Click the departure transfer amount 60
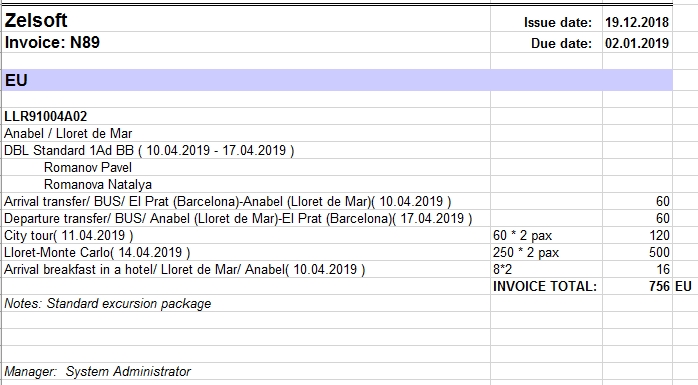Viewport: 698px width, 385px height. tap(662, 219)
